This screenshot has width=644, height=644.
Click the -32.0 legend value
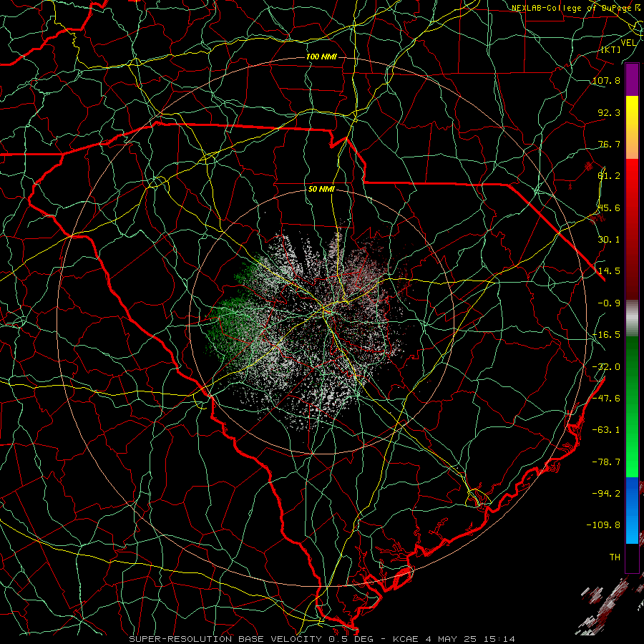pyautogui.click(x=606, y=367)
